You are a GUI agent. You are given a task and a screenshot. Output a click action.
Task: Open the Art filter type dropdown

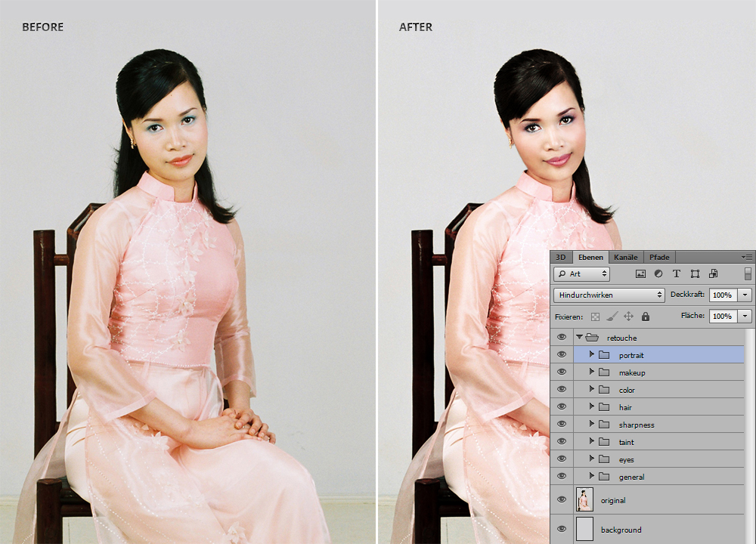tap(582, 274)
